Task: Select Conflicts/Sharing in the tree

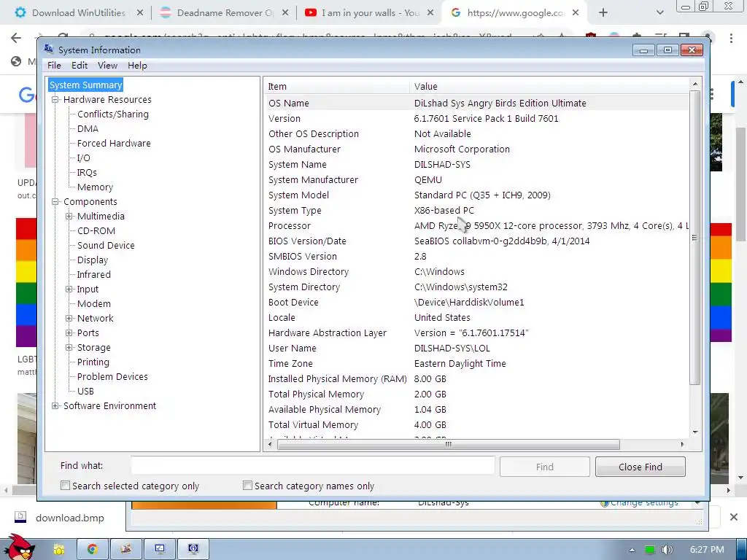Action: (113, 114)
